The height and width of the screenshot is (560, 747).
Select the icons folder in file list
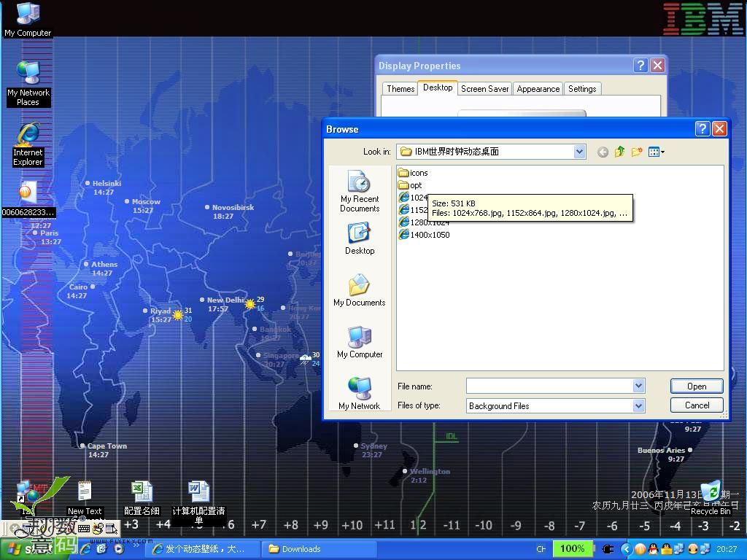coord(413,173)
